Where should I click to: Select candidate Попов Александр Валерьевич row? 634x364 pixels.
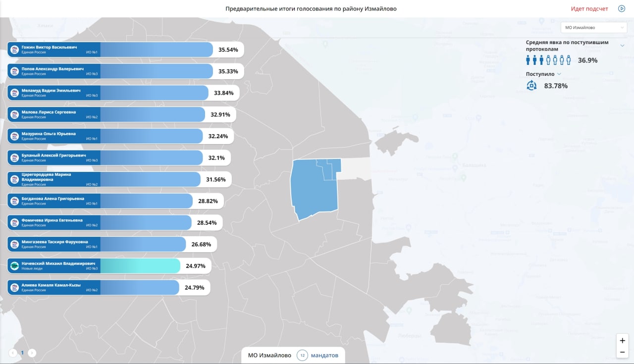[x=125, y=71]
